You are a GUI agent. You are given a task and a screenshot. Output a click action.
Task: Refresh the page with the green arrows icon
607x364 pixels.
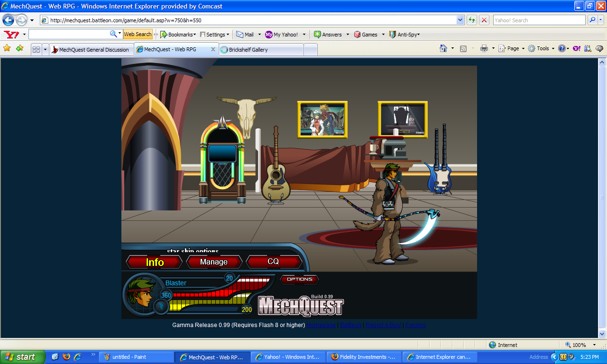pyautogui.click(x=471, y=20)
